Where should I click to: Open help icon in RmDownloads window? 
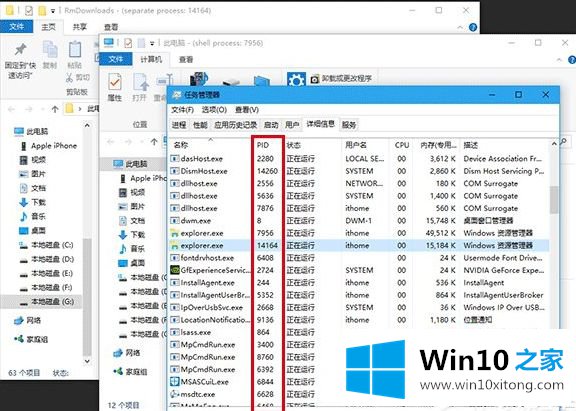point(473,27)
